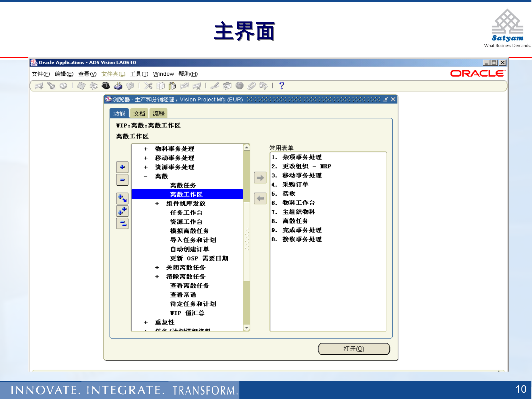Open the Attachments (paperclip) toolbar icon

pyautogui.click(x=251, y=86)
